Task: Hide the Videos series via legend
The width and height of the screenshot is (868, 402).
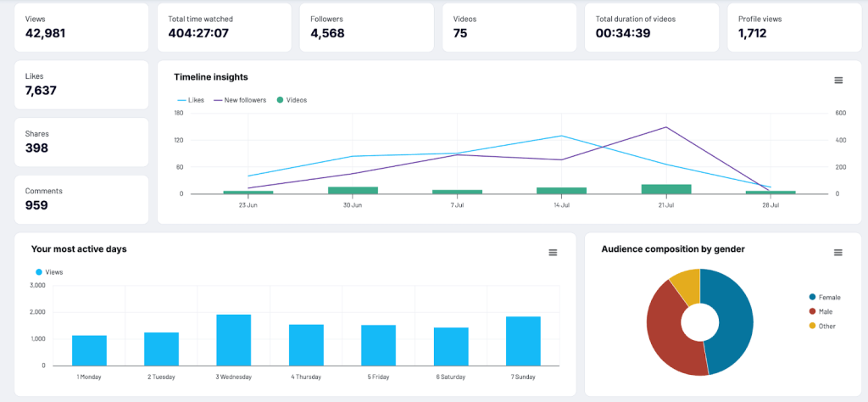Action: [292, 100]
